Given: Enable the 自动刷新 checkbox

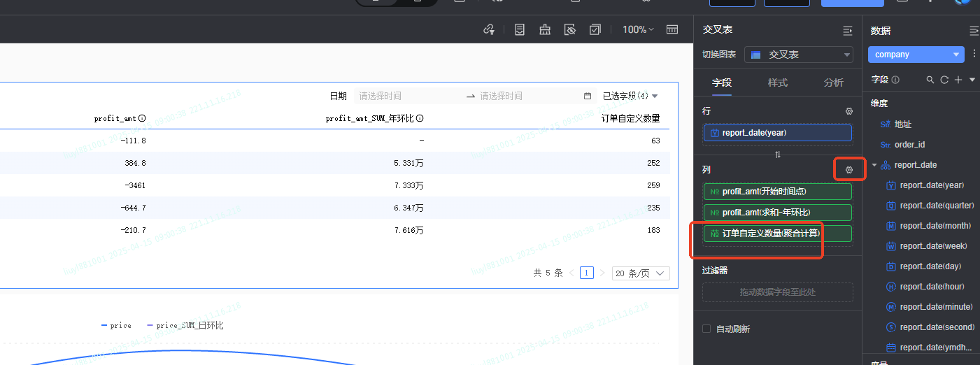Looking at the screenshot, I should pos(706,329).
